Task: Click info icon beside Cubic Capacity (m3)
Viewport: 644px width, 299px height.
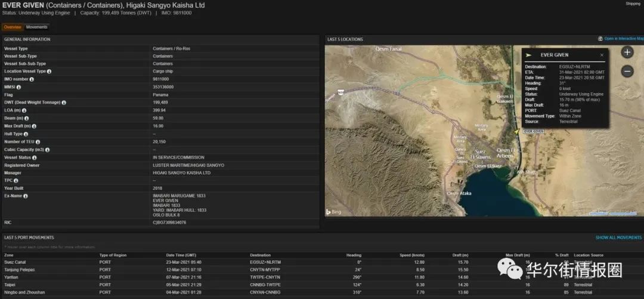Action: pos(48,150)
